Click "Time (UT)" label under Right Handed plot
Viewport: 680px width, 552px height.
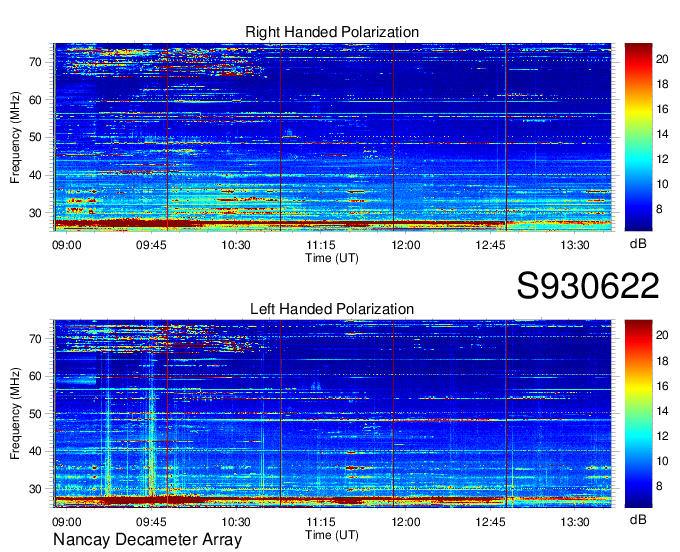tap(332, 258)
